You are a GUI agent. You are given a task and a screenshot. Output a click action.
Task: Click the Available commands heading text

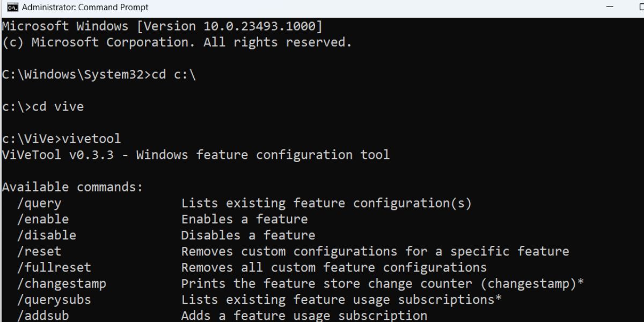click(70, 187)
